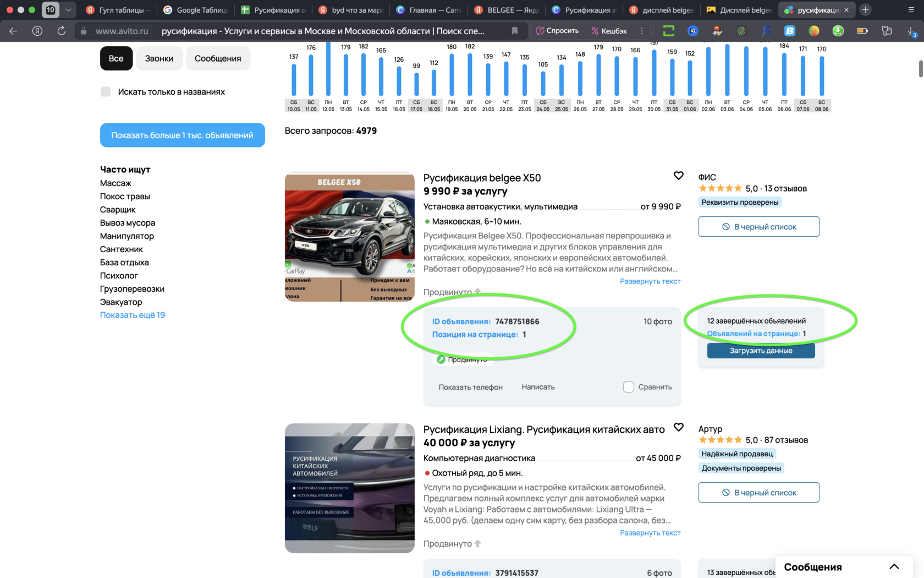Select the Звонки filter
This screenshot has width=924, height=578.
[159, 58]
